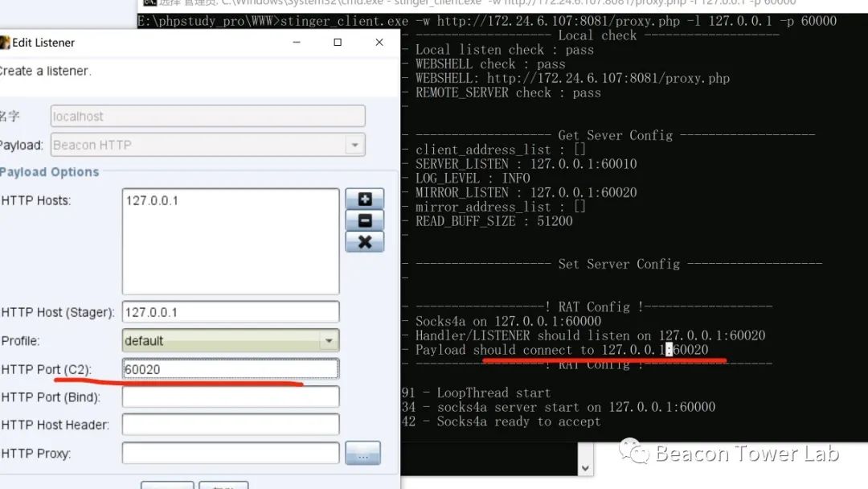Focus the HTTP Proxy text field

(x=230, y=454)
